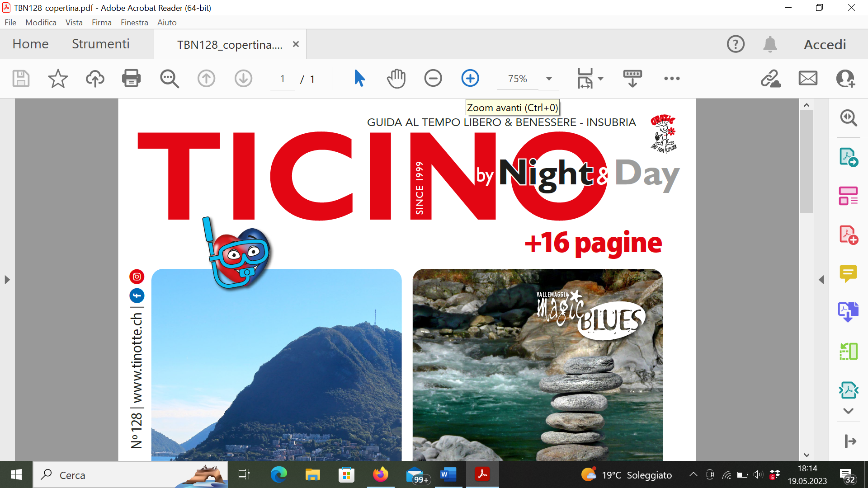Expand the fit page options arrow
Image resolution: width=868 pixels, height=488 pixels.
click(x=601, y=79)
